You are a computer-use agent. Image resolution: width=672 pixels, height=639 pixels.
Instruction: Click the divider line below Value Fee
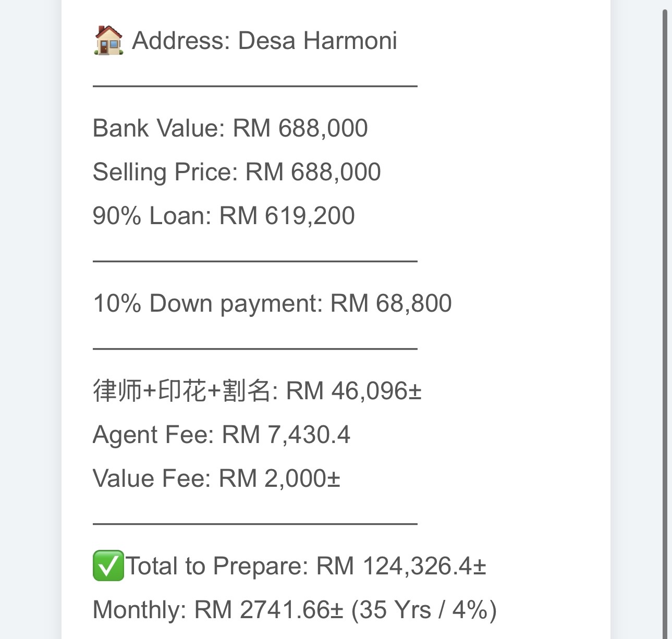pyautogui.click(x=255, y=523)
